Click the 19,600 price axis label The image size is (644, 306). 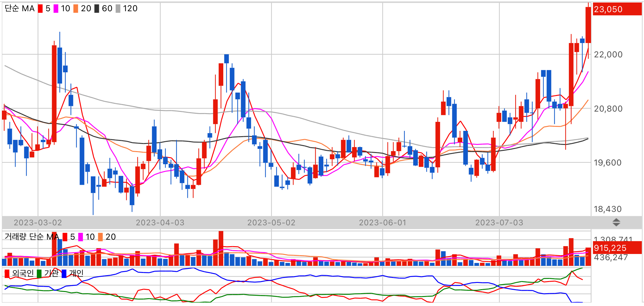click(608, 163)
